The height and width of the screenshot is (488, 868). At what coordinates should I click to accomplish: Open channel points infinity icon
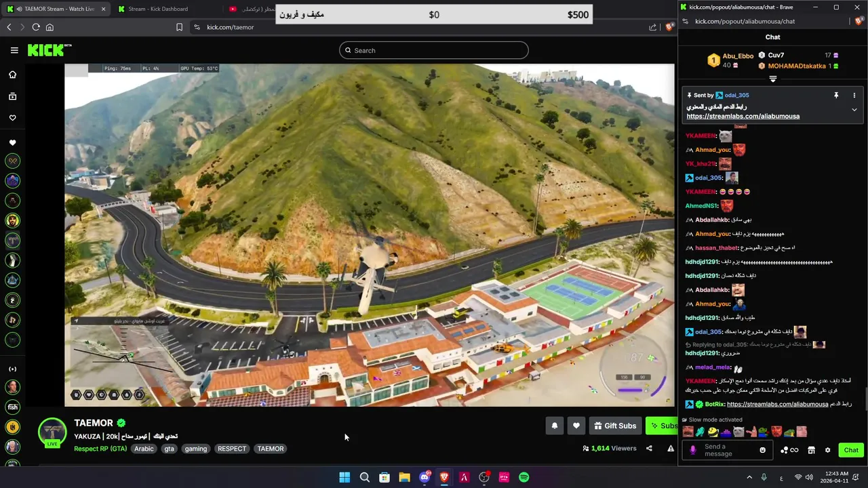pos(789,450)
